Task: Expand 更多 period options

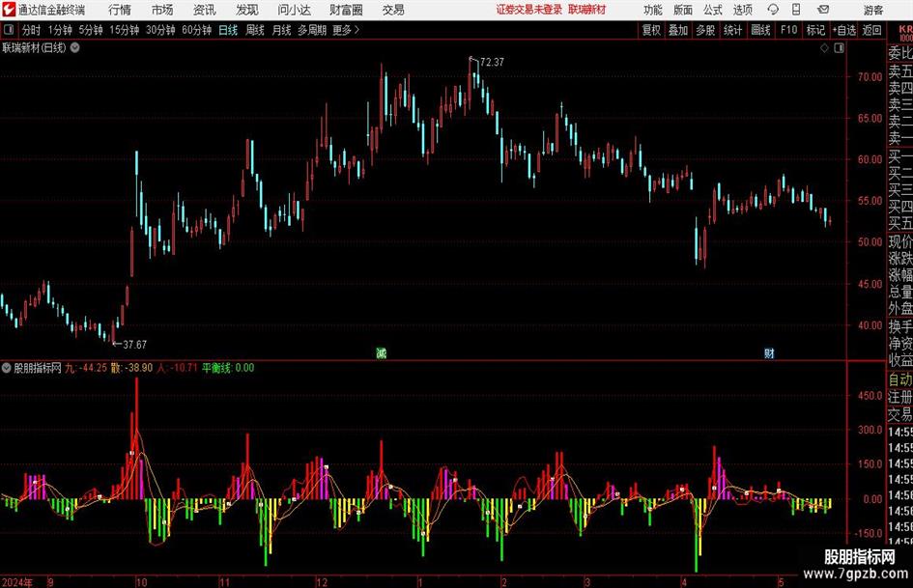Action: 346,30
